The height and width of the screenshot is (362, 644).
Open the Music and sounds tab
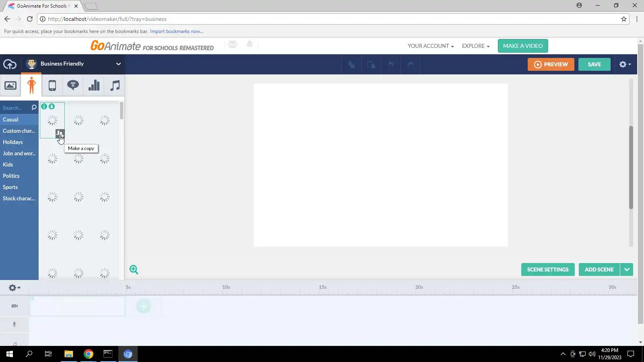tap(115, 85)
